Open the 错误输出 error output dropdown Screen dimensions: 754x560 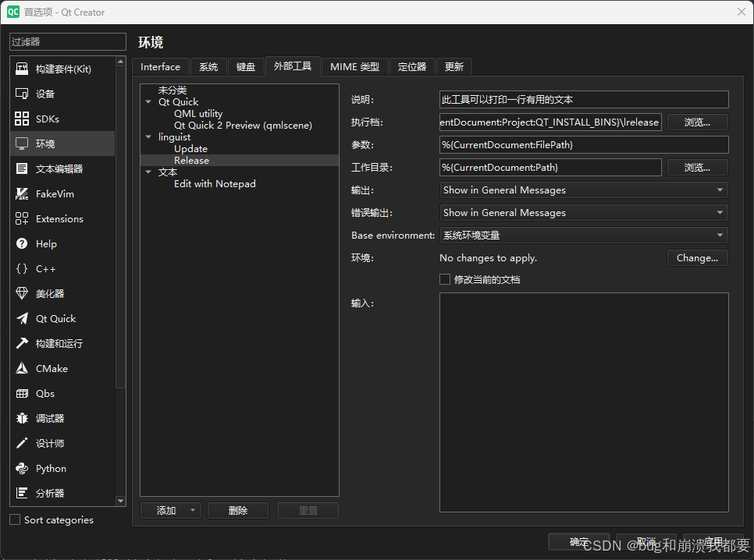coord(584,212)
